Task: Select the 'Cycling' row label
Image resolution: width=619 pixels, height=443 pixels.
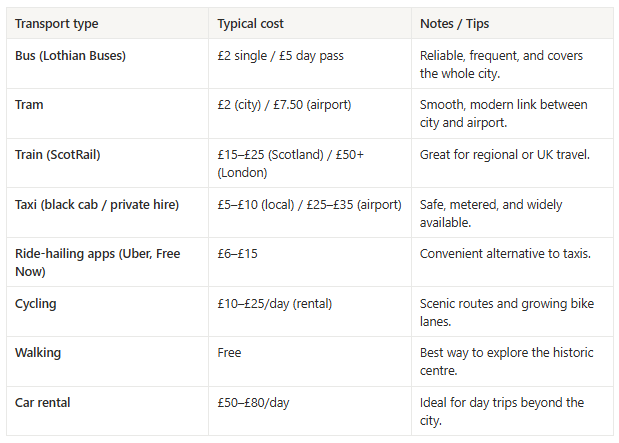Action: click(x=36, y=303)
